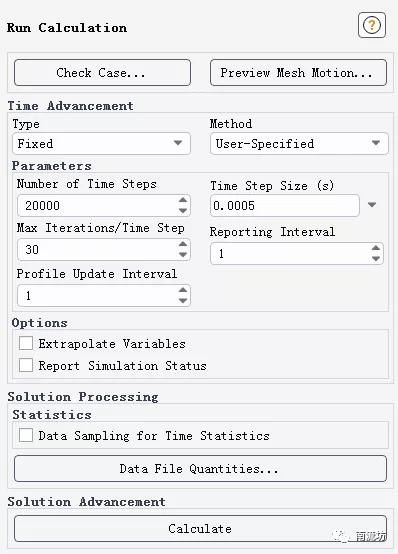Screen dimensions: 398x554
Task: Toggle Data Sampling for Time Statistics
Action: (x=26, y=435)
